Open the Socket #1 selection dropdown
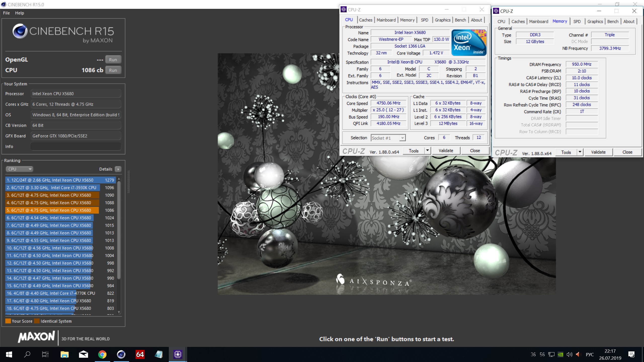This screenshot has width=644, height=362. [x=402, y=138]
